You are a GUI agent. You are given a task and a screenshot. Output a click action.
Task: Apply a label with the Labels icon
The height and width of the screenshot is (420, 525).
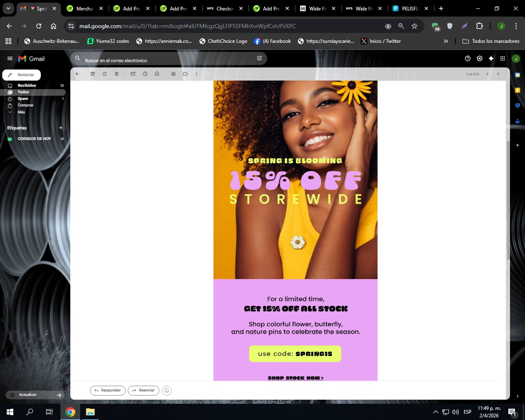click(185, 74)
